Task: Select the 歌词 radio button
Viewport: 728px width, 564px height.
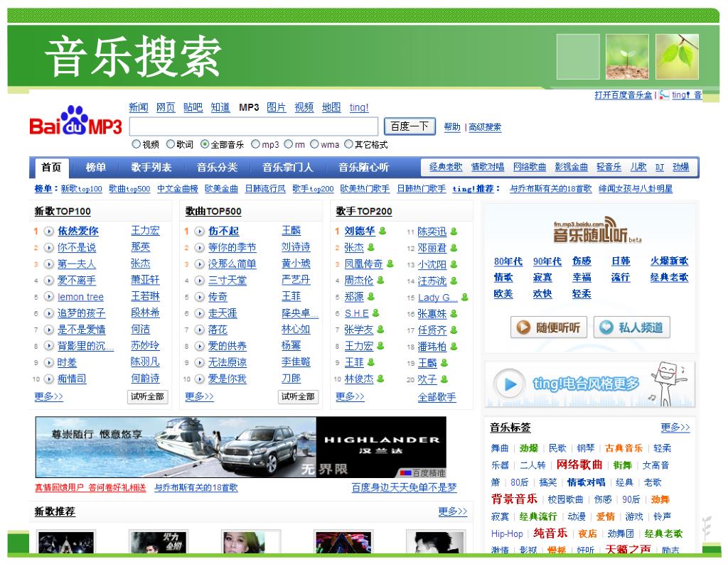Action: (x=171, y=144)
